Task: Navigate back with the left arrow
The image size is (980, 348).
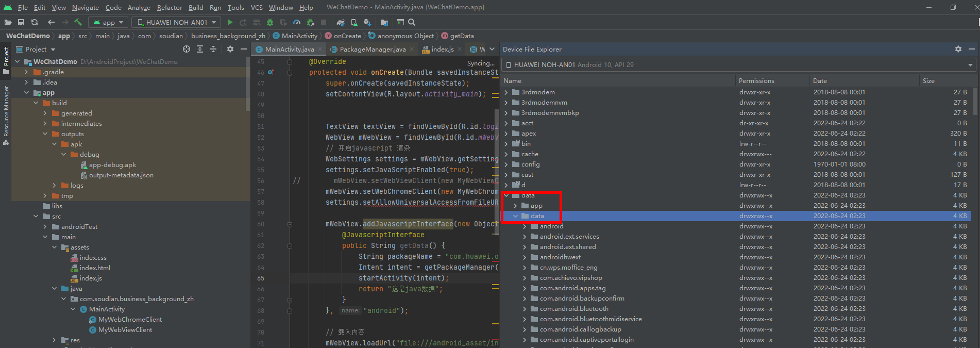Action: [x=51, y=22]
